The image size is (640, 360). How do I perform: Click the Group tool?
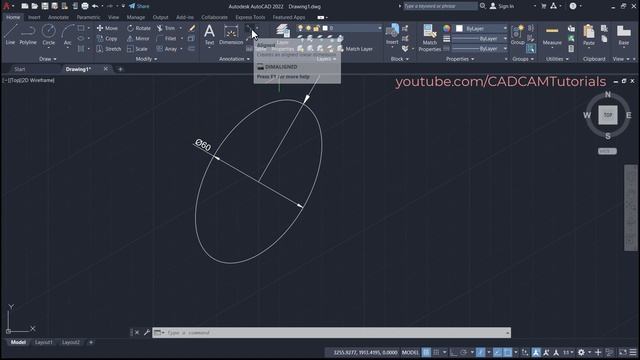(x=517, y=34)
